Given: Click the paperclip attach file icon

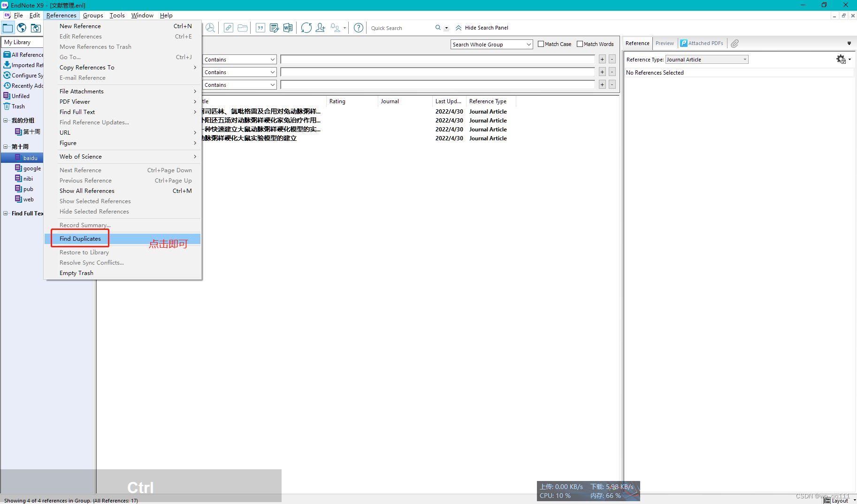Looking at the screenshot, I should (x=735, y=43).
